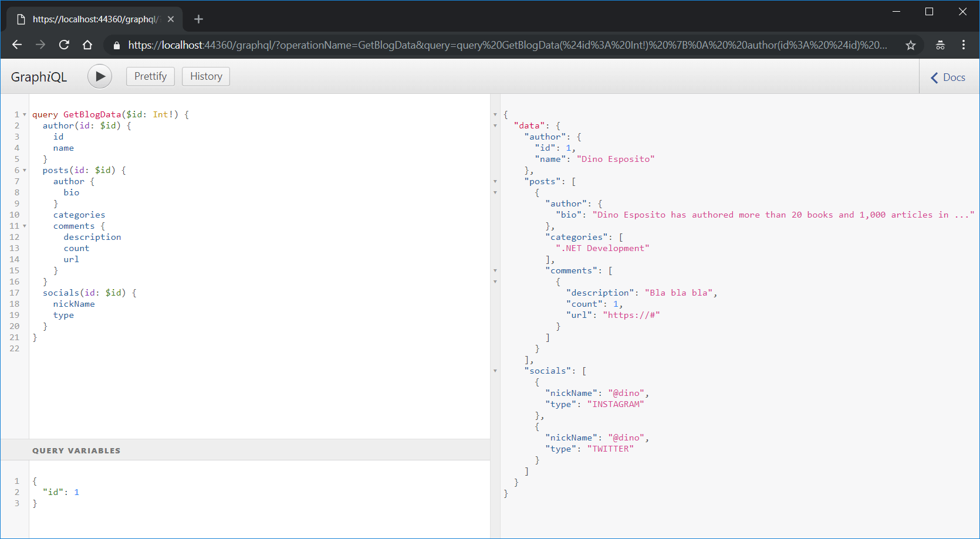Click "Dino Esposito" name value in results
980x539 pixels.
pos(616,159)
